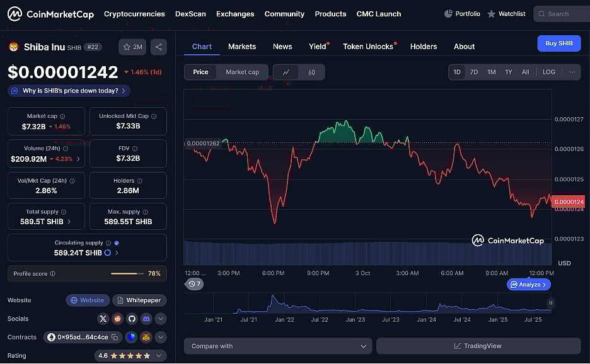This screenshot has height=364, width=590.
Task: Select the candlestick chart icon
Action: click(311, 72)
